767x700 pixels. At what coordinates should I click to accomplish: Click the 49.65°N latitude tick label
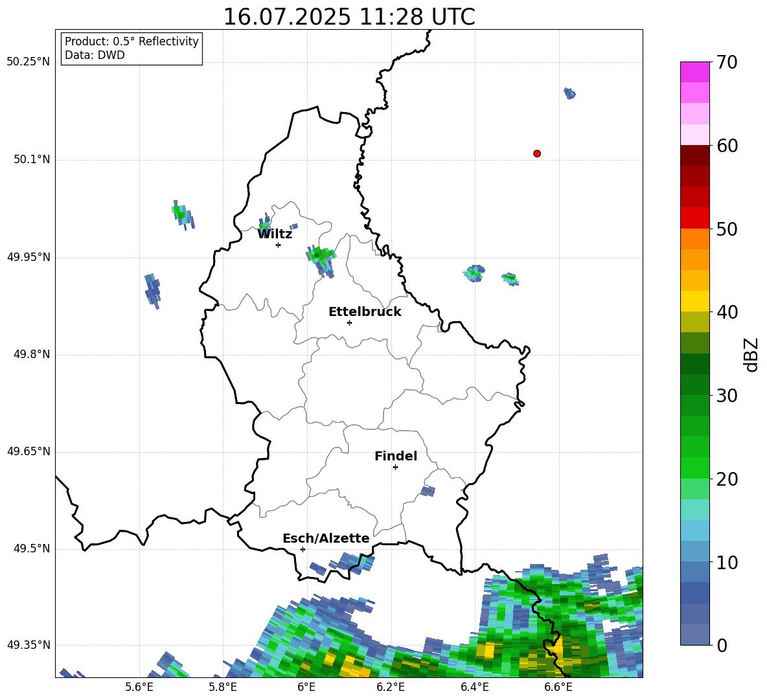pos(29,451)
